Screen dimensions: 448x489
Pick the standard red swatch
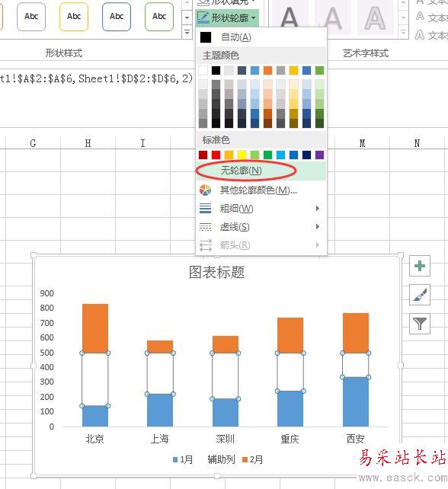(x=216, y=155)
